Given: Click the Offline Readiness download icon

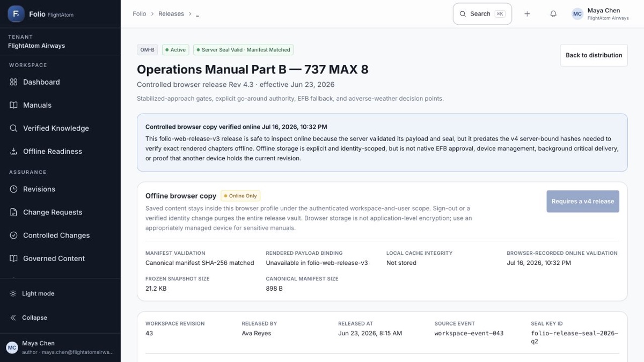Looking at the screenshot, I should click(13, 151).
